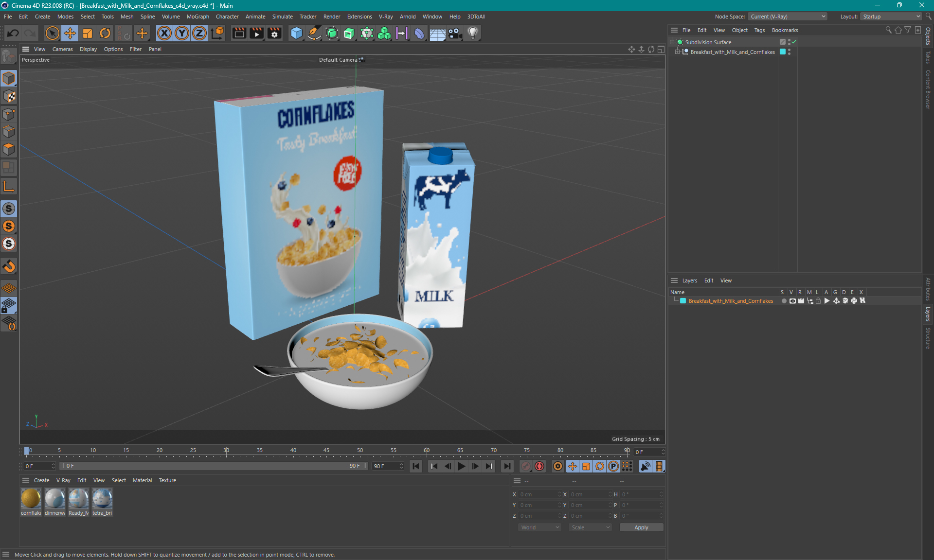This screenshot has width=934, height=560.
Task: Open the MoGraph Cloner icon
Action: tap(384, 33)
